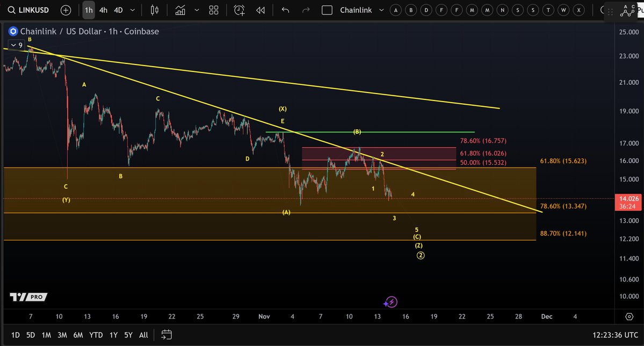This screenshot has width=644, height=346.
Task: Click the compare plus icon beside LINKUSD
Action: [x=65, y=10]
